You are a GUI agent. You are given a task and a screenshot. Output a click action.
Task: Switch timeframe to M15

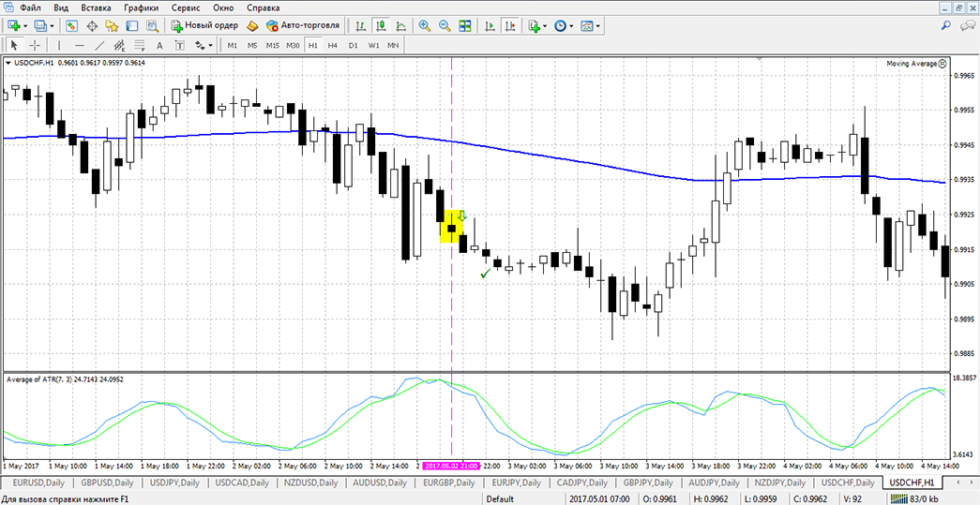[x=273, y=46]
